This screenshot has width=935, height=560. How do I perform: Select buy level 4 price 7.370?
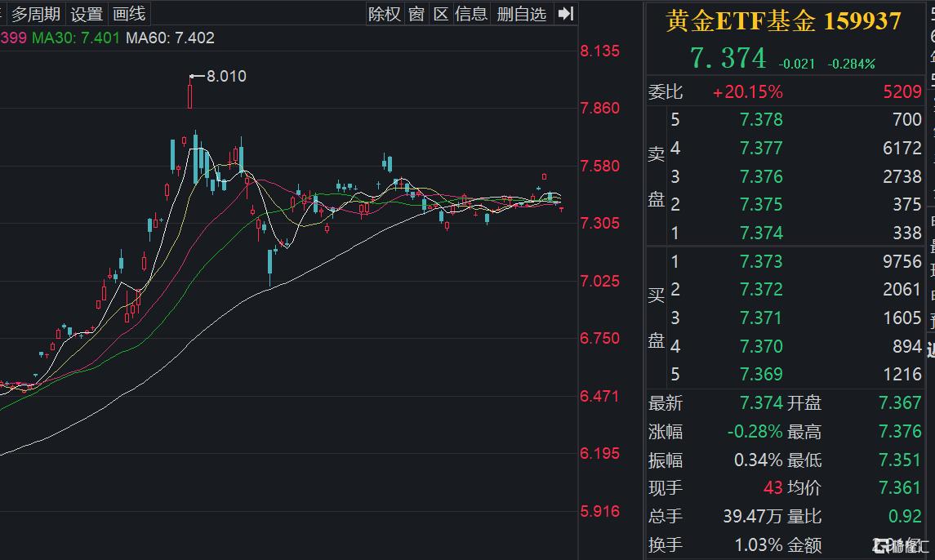(x=761, y=346)
